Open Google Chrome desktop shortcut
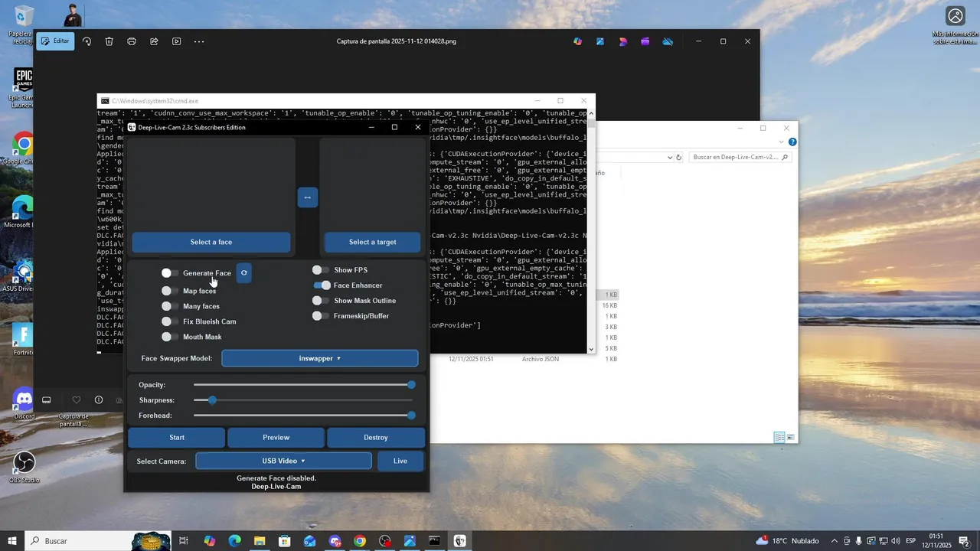Viewport: 980px width, 551px height. (22, 148)
